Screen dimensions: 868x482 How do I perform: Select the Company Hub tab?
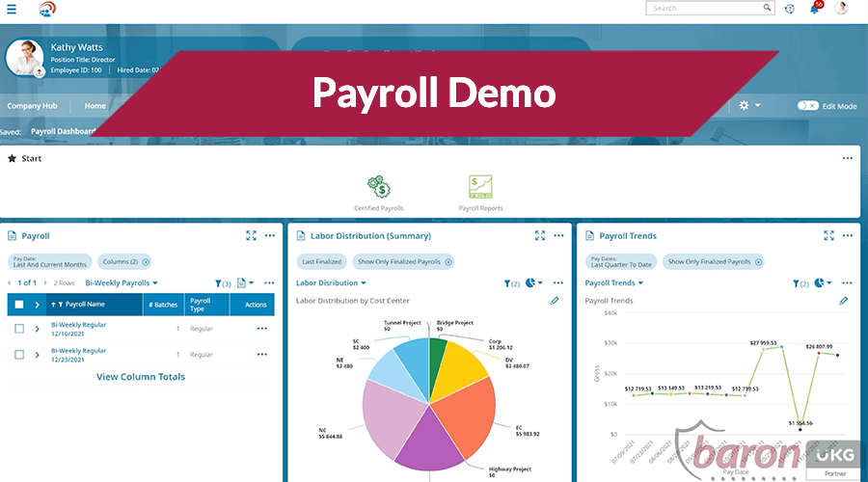click(x=31, y=106)
